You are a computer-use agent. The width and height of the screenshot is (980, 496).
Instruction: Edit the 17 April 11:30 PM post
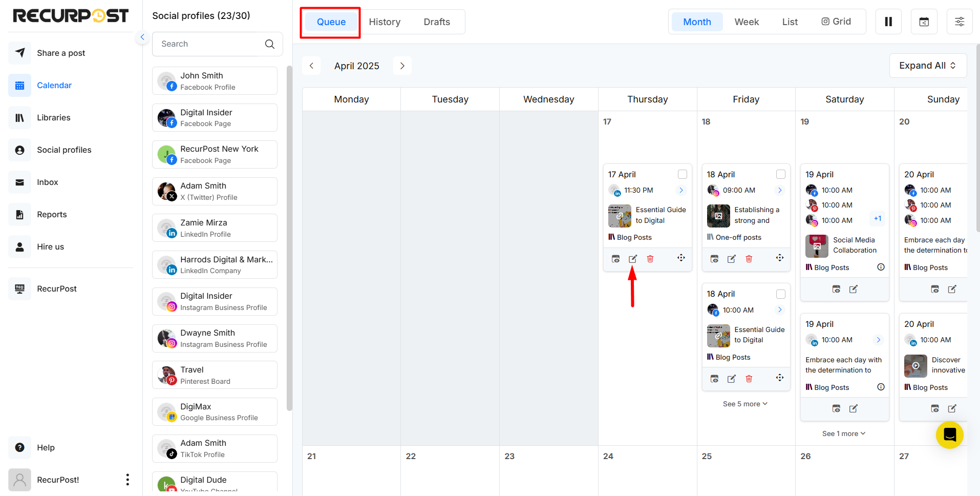tap(633, 259)
